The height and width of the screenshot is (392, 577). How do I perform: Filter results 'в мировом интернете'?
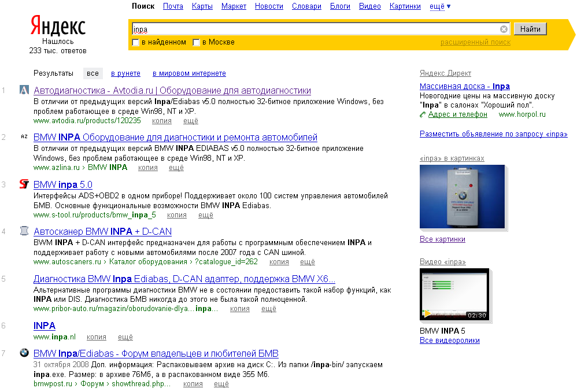pos(189,73)
